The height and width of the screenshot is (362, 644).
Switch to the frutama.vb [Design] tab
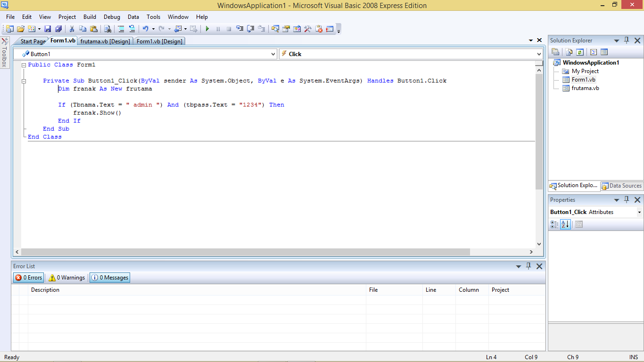click(x=105, y=41)
